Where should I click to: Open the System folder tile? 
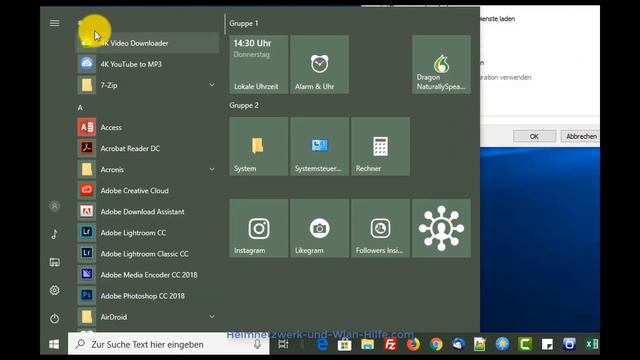click(258, 147)
